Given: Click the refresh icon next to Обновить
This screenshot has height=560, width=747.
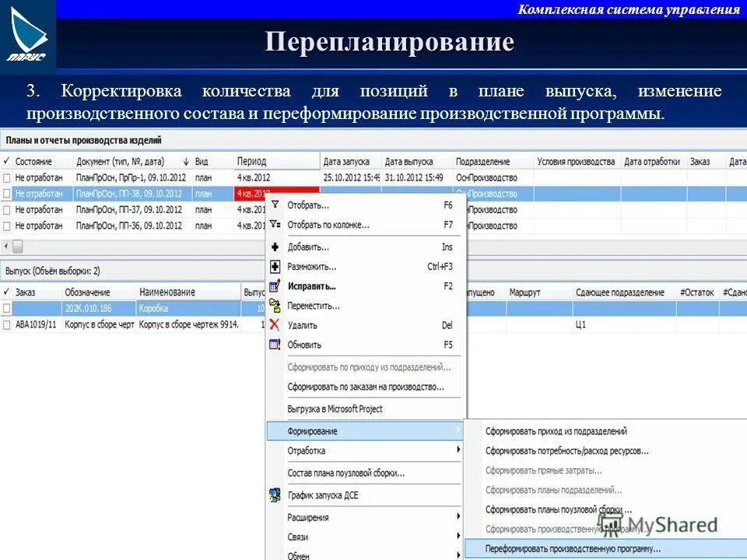Looking at the screenshot, I should coord(274,343).
